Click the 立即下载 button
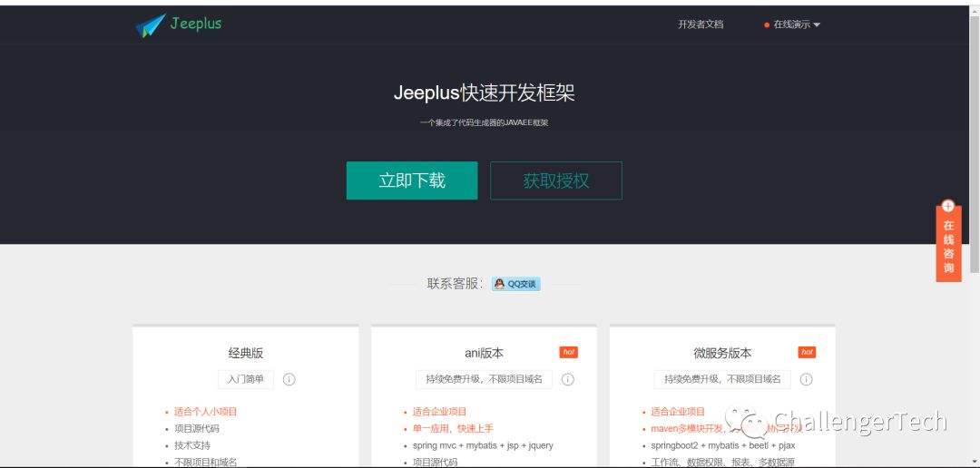This screenshot has width=980, height=468. pos(412,180)
